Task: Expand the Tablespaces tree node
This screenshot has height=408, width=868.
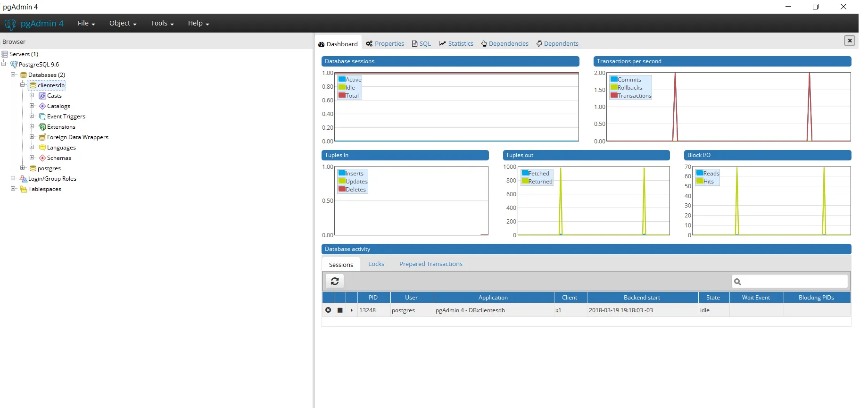Action: (x=13, y=189)
